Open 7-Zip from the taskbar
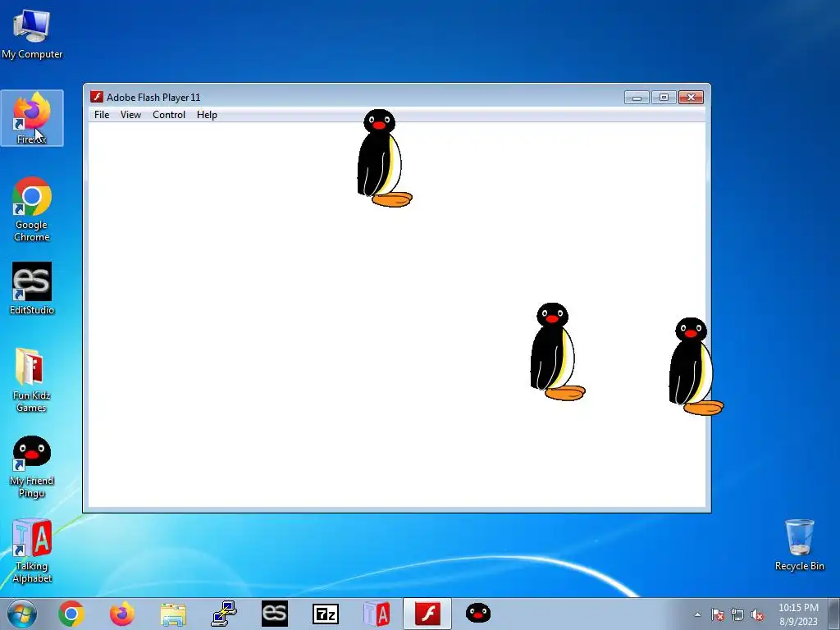This screenshot has height=630, width=840. pyautogui.click(x=326, y=614)
